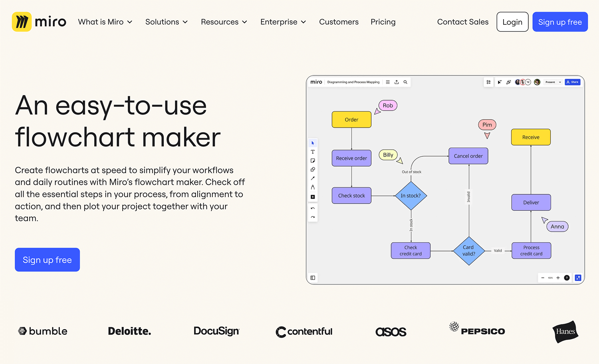The image size is (599, 364).
Task: Open the board search magnifier icon
Action: click(405, 82)
